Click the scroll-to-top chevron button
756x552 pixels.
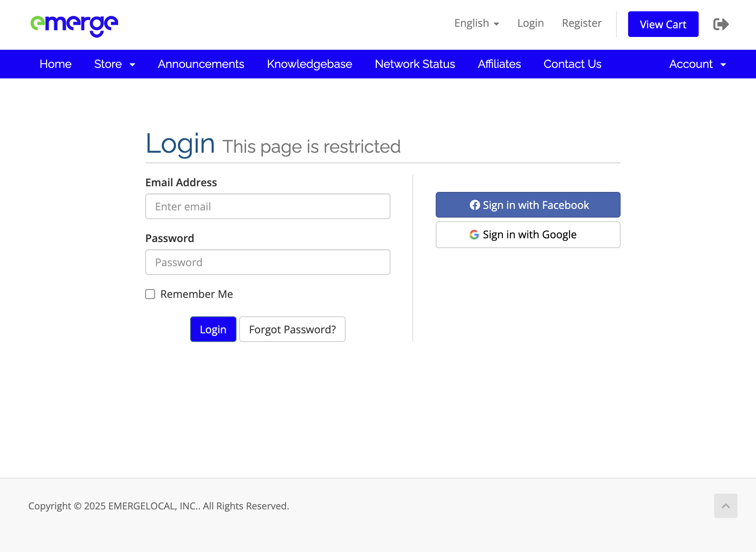click(x=725, y=506)
